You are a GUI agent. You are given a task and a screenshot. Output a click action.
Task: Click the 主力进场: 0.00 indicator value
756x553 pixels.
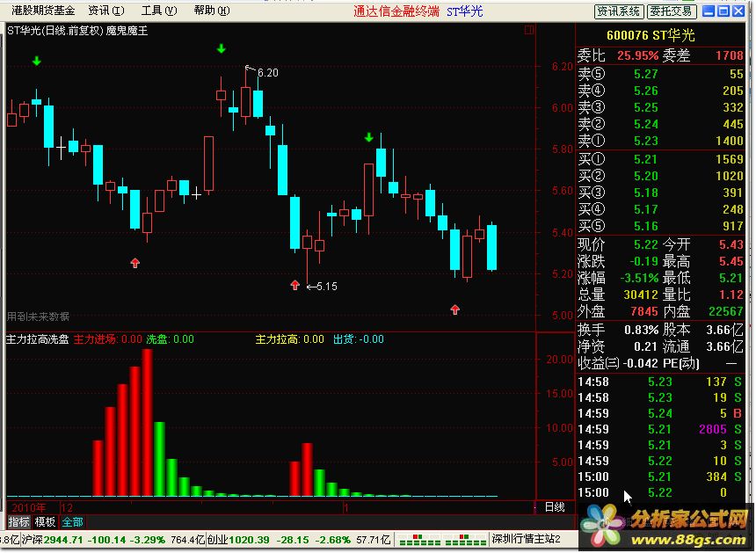[107, 339]
